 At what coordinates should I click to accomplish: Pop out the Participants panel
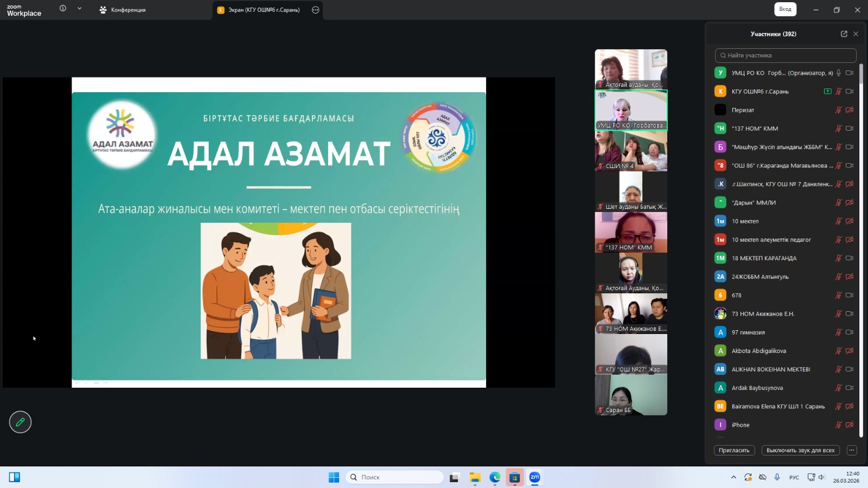tap(844, 34)
